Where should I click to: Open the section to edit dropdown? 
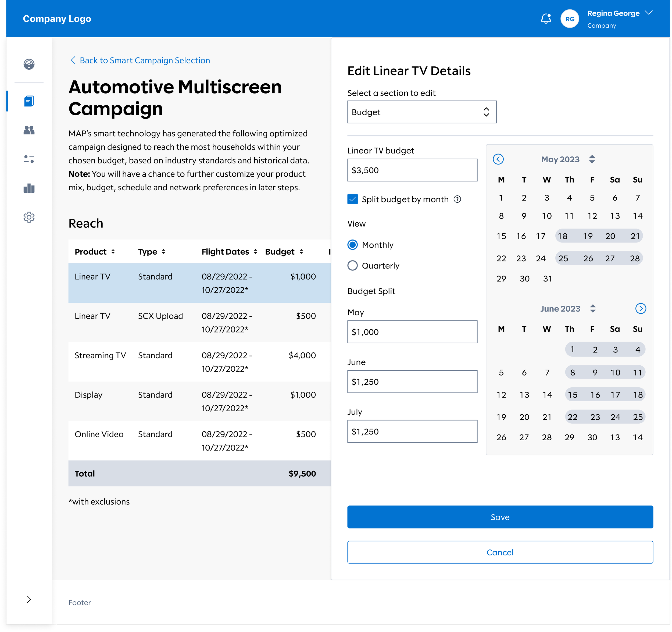point(421,112)
